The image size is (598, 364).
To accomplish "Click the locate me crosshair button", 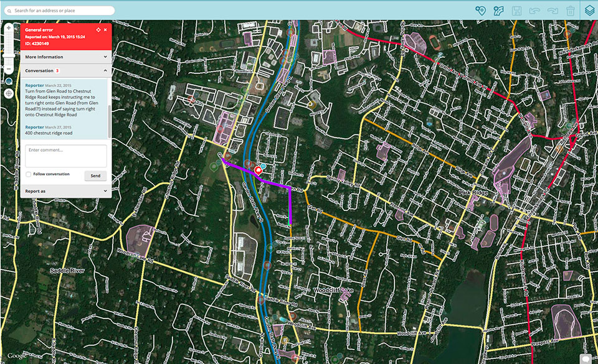I will [9, 93].
